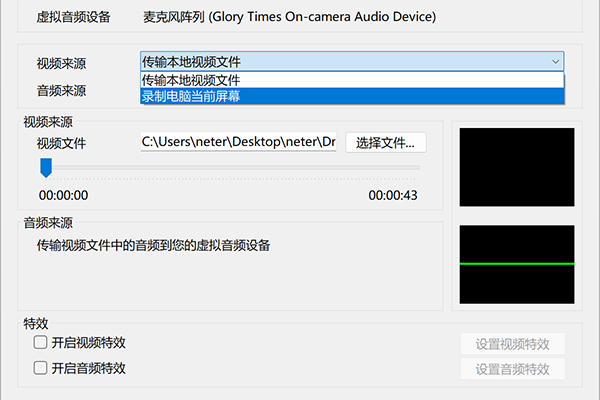Click the 传输视频文件中的音频 description text
The height and width of the screenshot is (400, 600).
point(153,245)
